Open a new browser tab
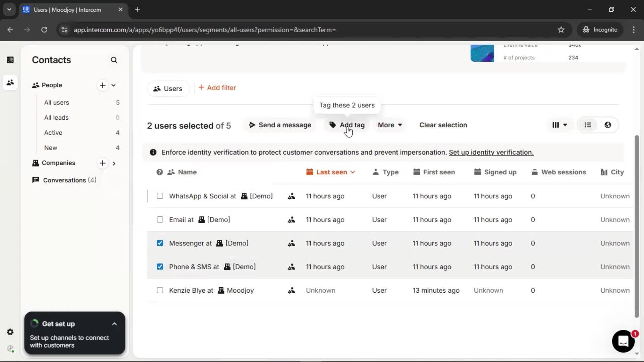The height and width of the screenshot is (362, 644). pos(138,10)
